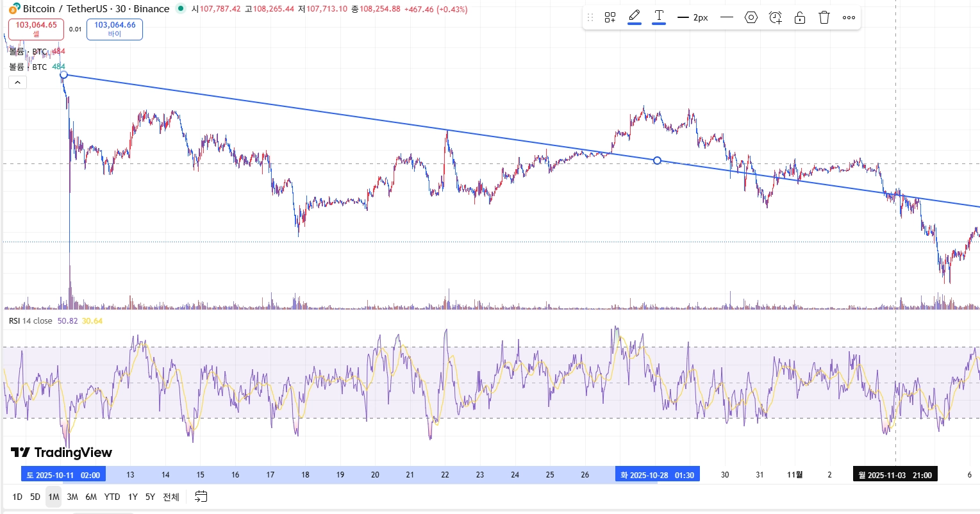Image resolution: width=980 pixels, height=514 pixels.
Task: Add alert on trend line clock icon
Action: coord(776,17)
